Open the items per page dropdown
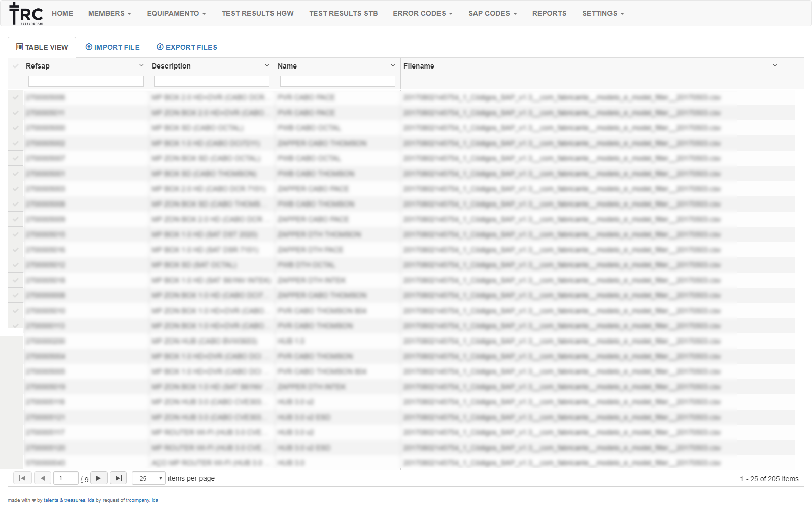The image size is (812, 509). coord(149,478)
